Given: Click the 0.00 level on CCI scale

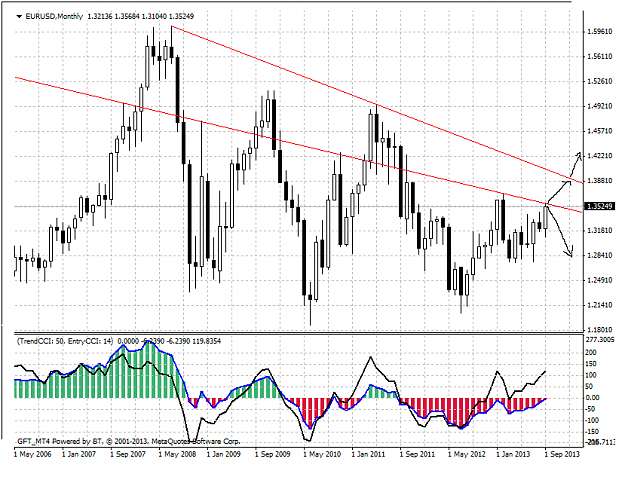Looking at the screenshot, I should click(592, 397).
